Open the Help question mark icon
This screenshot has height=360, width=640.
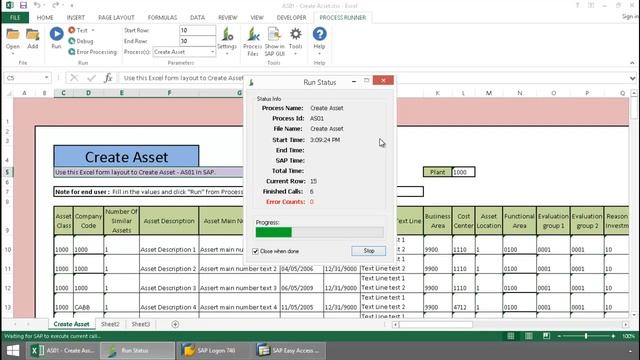[320, 34]
